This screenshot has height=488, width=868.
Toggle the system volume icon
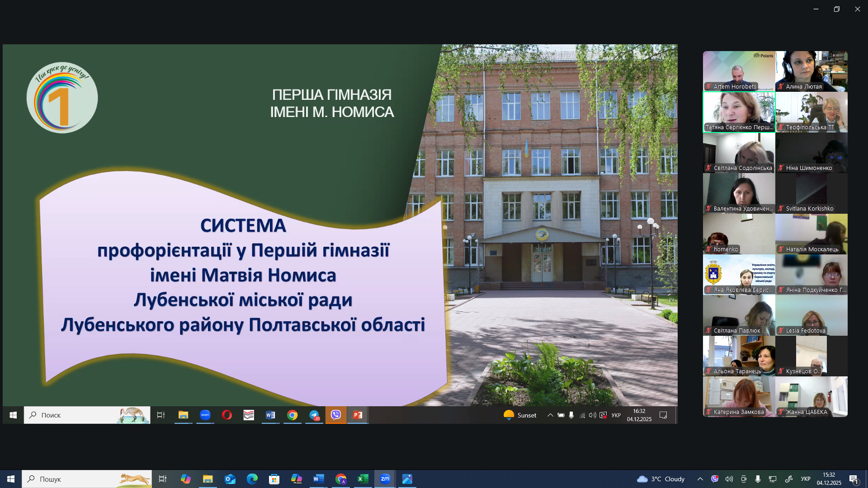(729, 479)
